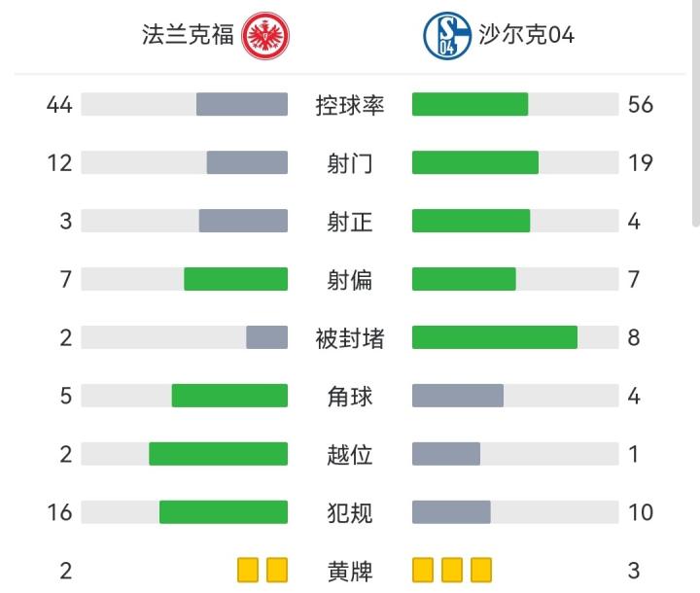The image size is (700, 593).
Task: Click Schalke's rightmost yellow card icon
Action: click(481, 570)
